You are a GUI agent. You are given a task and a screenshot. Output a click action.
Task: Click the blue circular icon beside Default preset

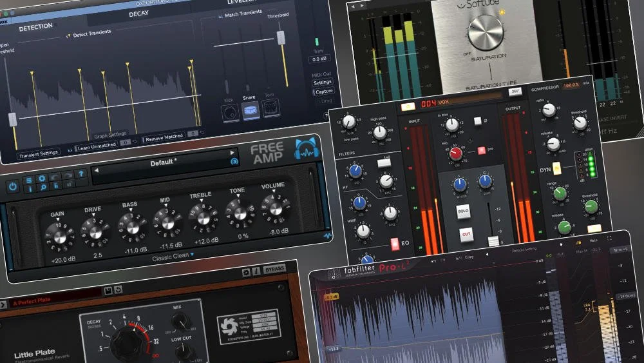point(234,161)
